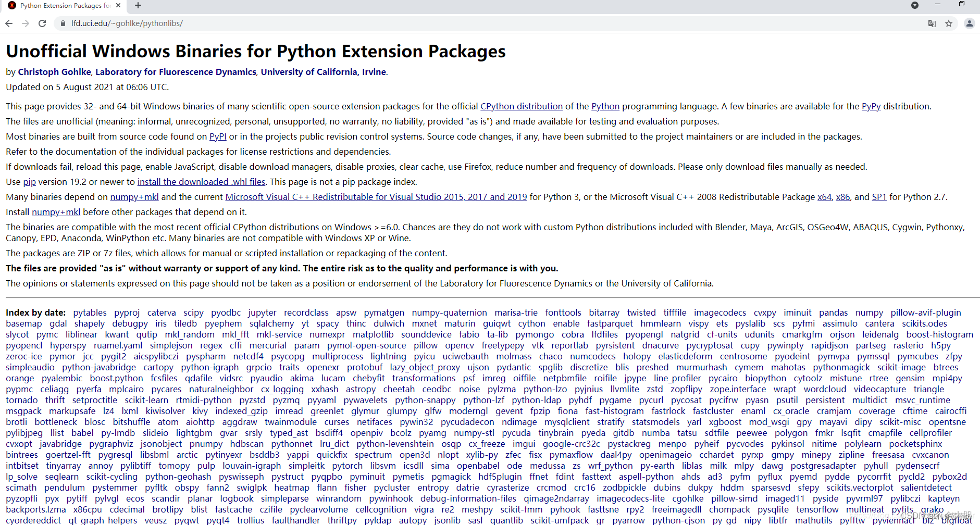Click the x64 redistributable link

pos(824,197)
